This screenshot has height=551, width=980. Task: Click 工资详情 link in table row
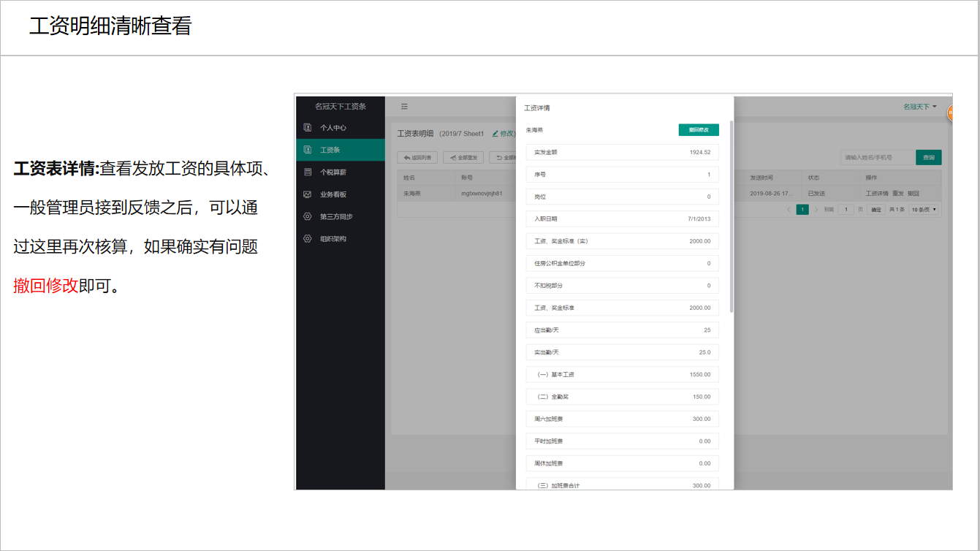877,194
